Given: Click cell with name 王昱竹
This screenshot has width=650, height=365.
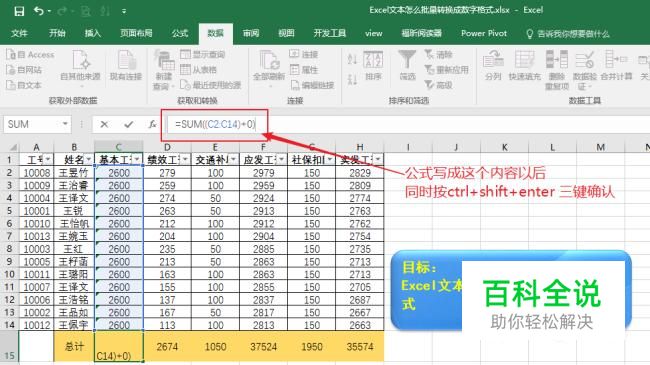Looking at the screenshot, I should click(x=74, y=173).
